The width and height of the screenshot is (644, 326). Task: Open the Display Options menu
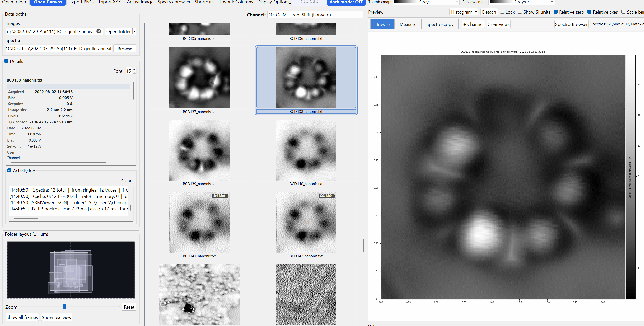click(274, 2)
